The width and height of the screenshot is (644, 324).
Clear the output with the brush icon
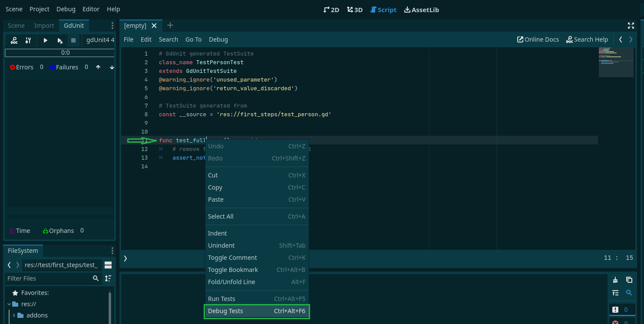[616, 280]
